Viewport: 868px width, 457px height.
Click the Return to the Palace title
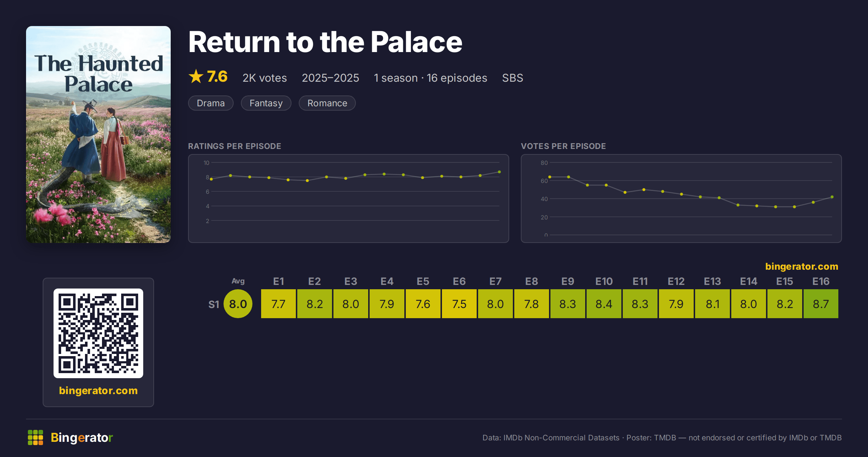coord(325,42)
